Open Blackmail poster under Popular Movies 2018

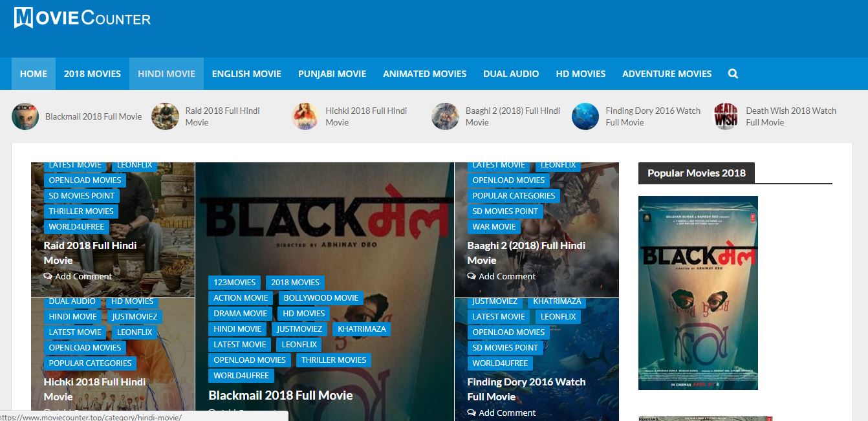click(698, 293)
